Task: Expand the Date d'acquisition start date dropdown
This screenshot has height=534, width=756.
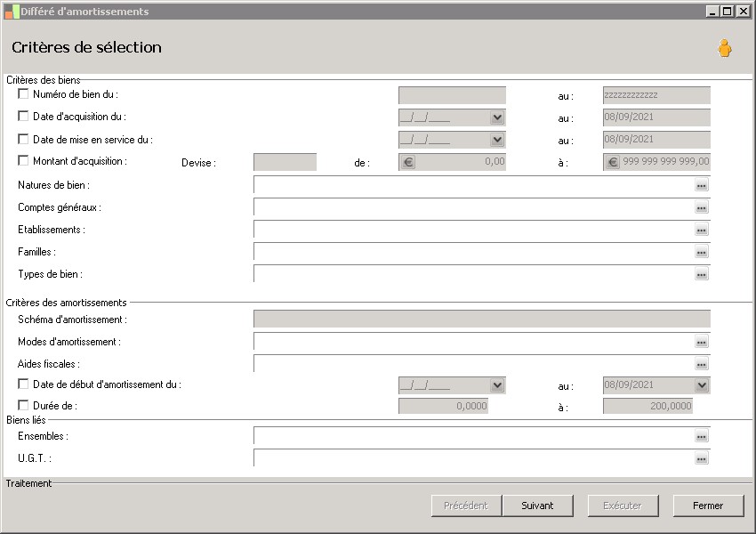Action: (x=496, y=117)
